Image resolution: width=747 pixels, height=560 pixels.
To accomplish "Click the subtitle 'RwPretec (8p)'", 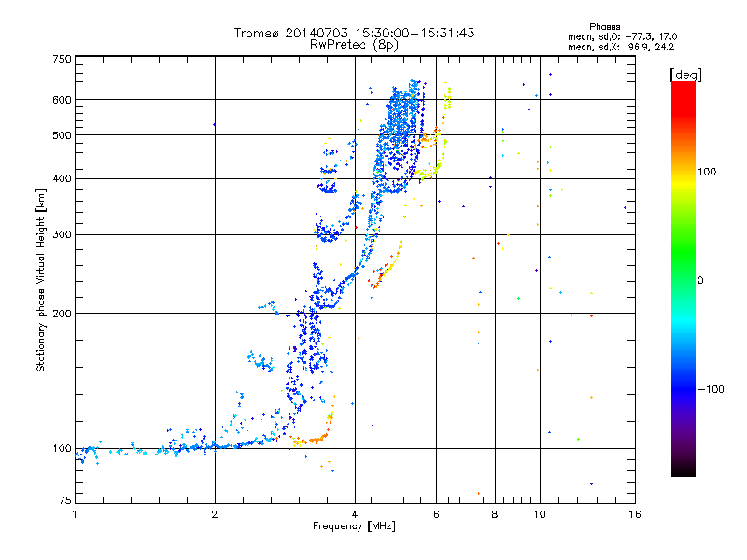I will pos(354,45).
